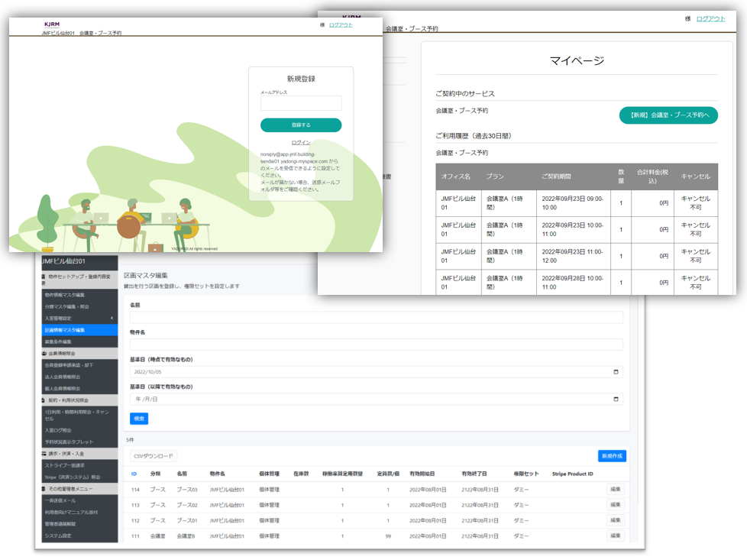The width and height of the screenshot is (747, 560).
Task: Click 編集 for the 会議室B row
Action: [x=616, y=536]
